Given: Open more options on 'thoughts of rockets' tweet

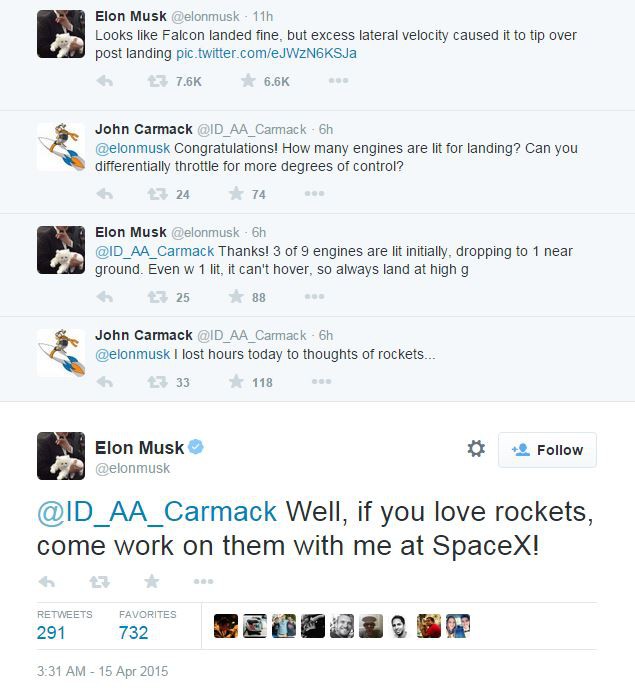Looking at the screenshot, I should point(320,382).
